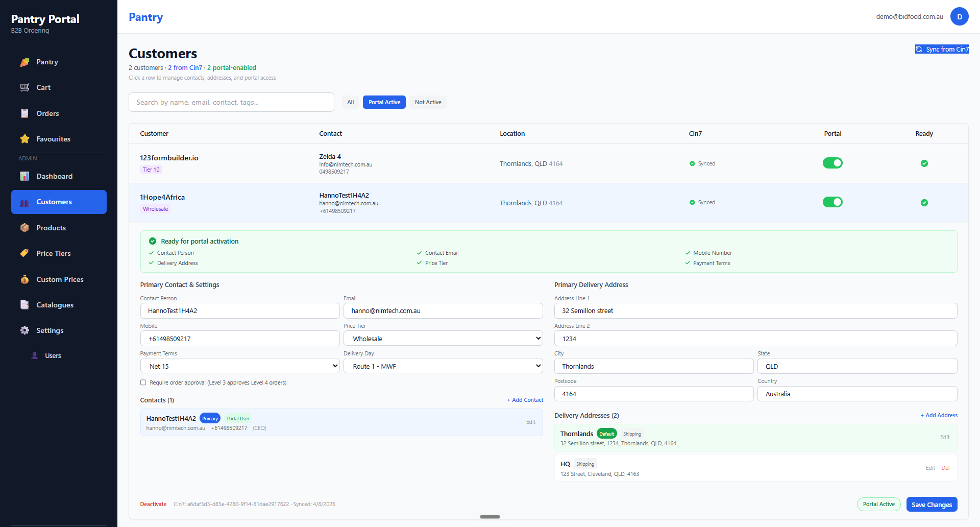This screenshot has height=527, width=980.
Task: Edit the HannoTest1H4A2 contact
Action: pyautogui.click(x=531, y=422)
